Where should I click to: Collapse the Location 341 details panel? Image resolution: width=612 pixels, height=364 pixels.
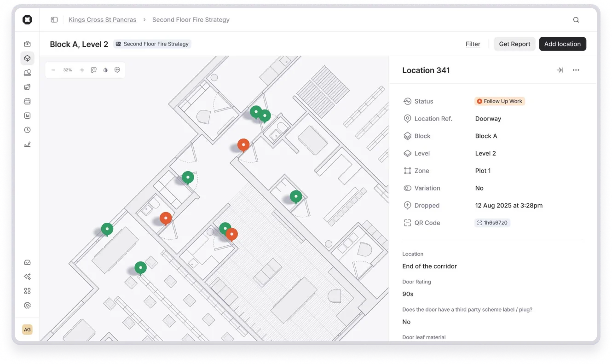coord(560,70)
